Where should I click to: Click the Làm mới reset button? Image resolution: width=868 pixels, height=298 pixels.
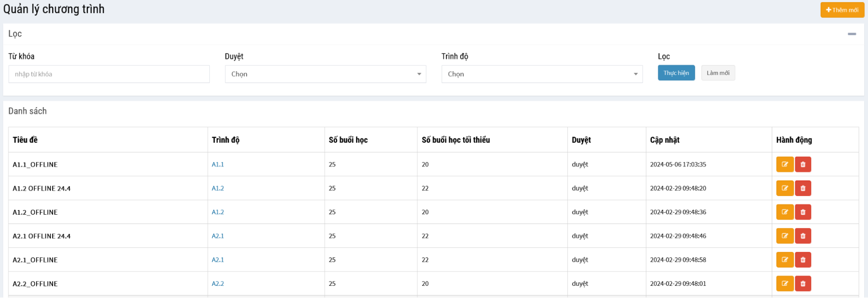coord(717,73)
